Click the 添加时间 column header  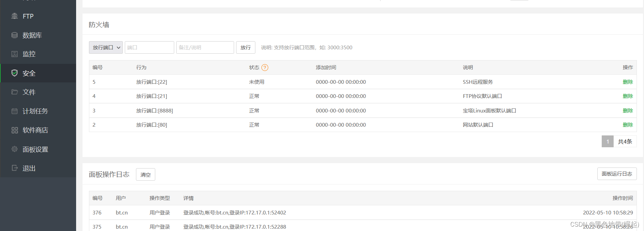pyautogui.click(x=326, y=68)
